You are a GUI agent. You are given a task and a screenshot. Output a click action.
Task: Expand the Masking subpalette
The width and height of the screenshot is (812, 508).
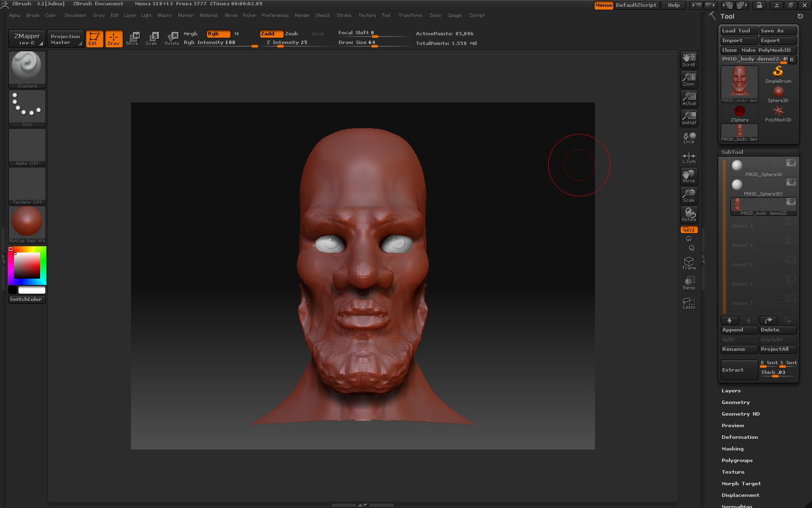tap(732, 449)
